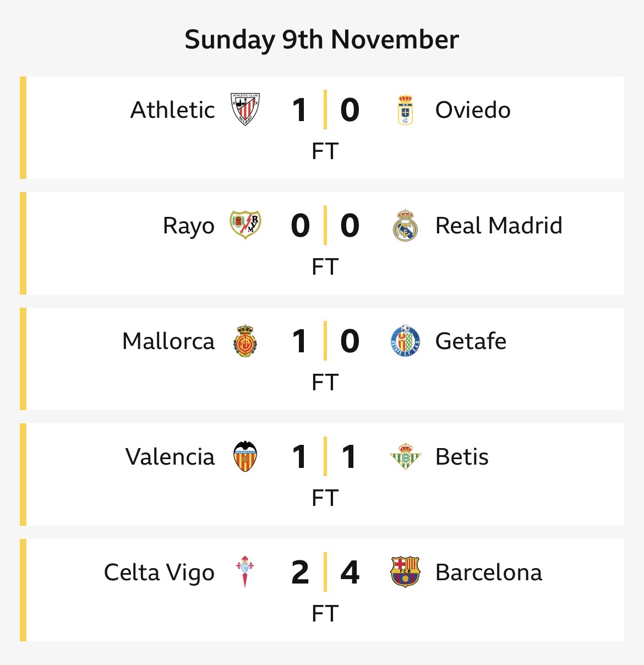Screen dimensions: 644x665
Task: Open the Rayo 0-0 Real Madrid score
Action: 325,226
